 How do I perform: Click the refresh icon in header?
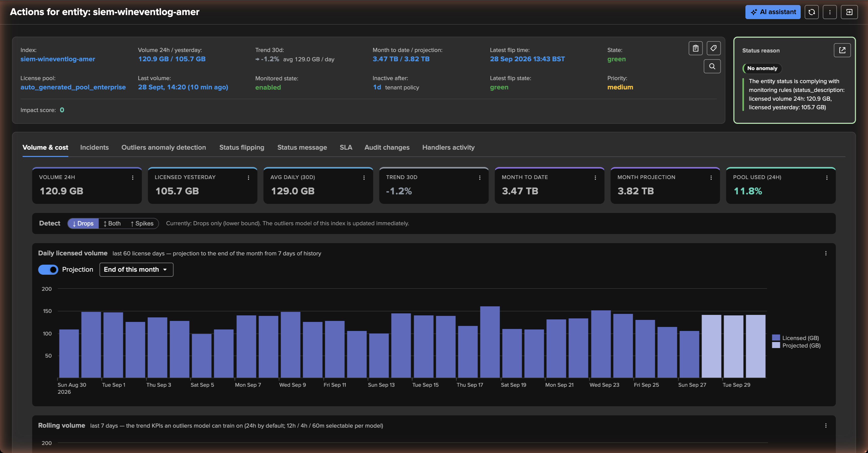[x=811, y=12]
